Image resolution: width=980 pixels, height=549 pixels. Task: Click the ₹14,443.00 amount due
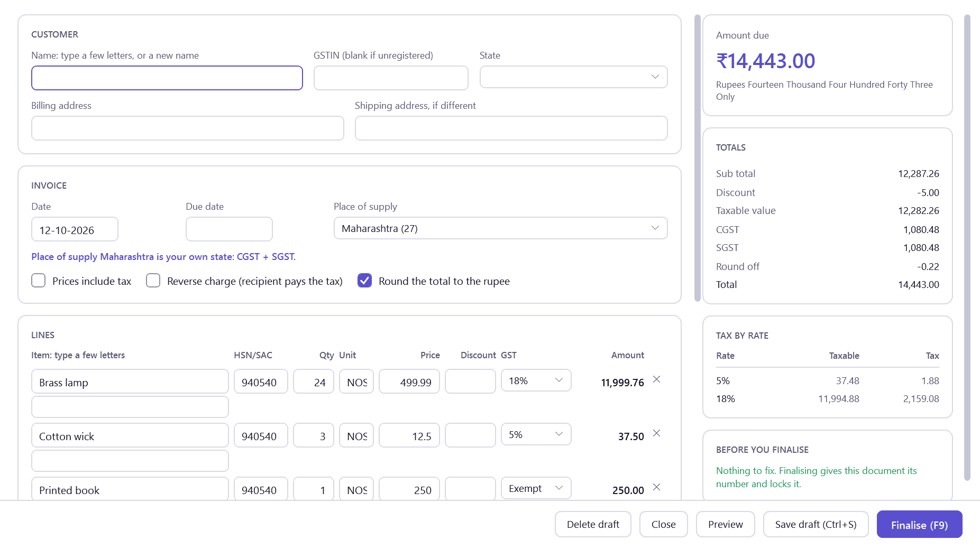pyautogui.click(x=765, y=61)
